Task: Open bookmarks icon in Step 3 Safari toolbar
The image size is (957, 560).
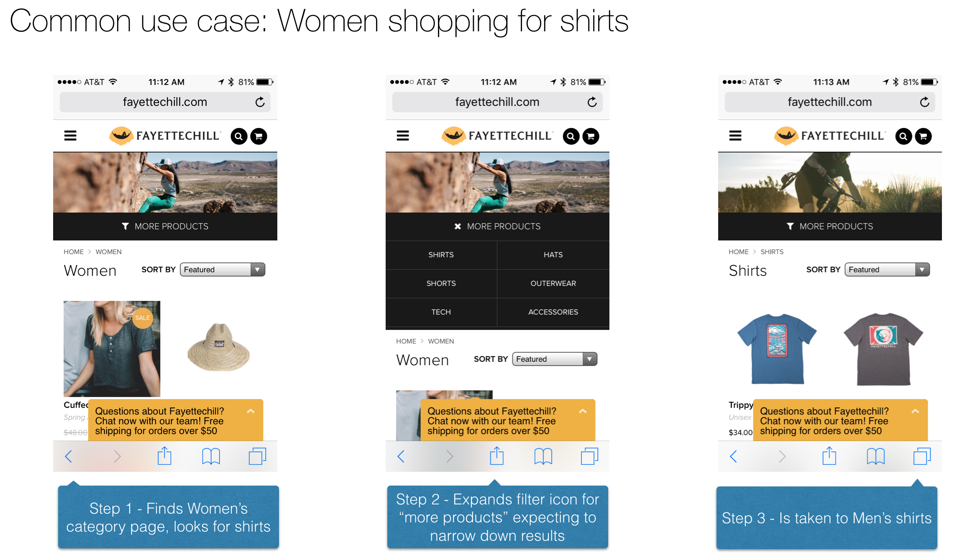Action: [875, 456]
